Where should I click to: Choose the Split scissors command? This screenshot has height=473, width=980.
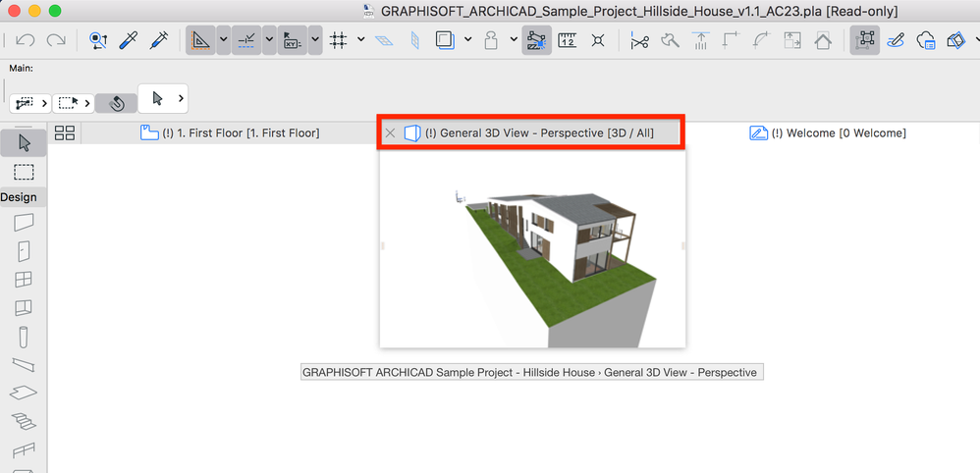639,40
